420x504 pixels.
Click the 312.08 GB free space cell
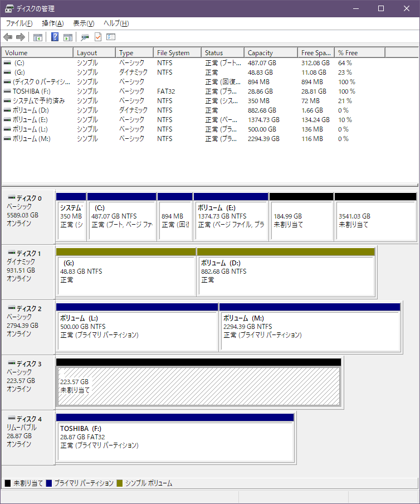pyautogui.click(x=315, y=63)
